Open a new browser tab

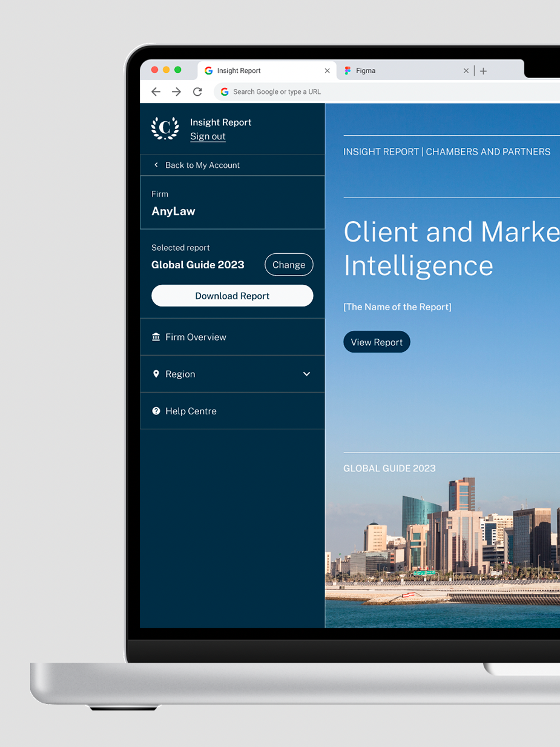(x=483, y=71)
